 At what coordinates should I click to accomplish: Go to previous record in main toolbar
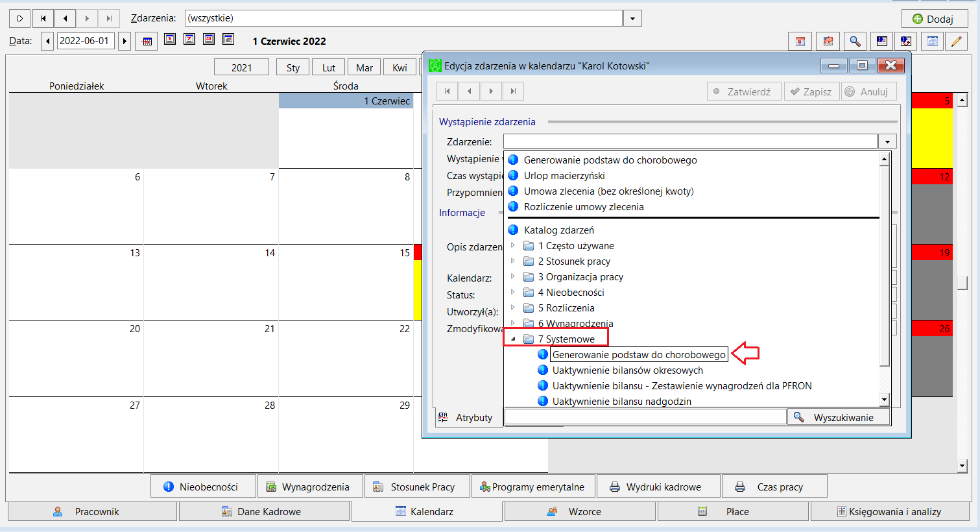coord(65,18)
